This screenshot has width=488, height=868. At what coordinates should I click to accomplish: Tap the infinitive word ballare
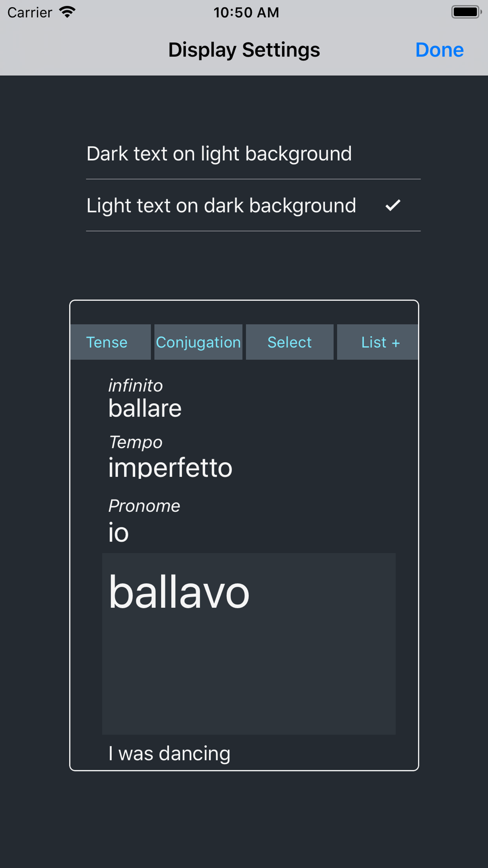tap(145, 409)
